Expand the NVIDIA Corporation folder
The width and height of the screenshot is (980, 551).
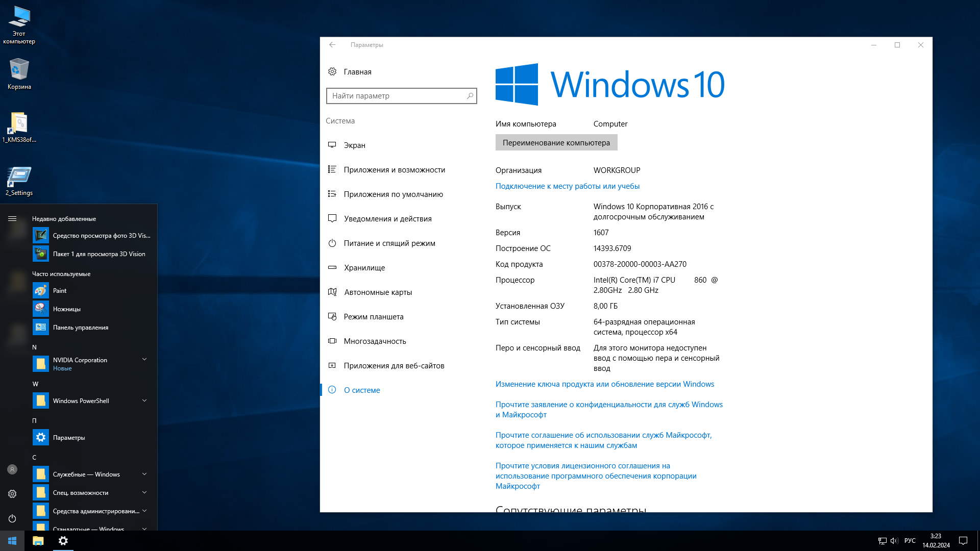(144, 360)
